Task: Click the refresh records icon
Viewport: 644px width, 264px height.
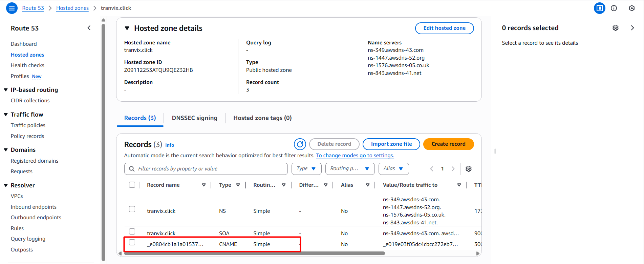Action: pos(300,144)
